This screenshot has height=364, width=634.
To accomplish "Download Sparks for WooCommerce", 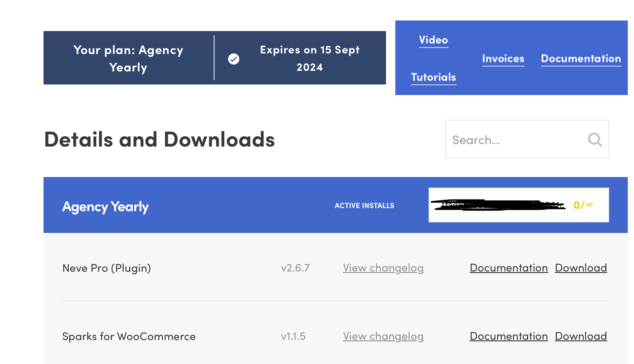I will click(581, 336).
